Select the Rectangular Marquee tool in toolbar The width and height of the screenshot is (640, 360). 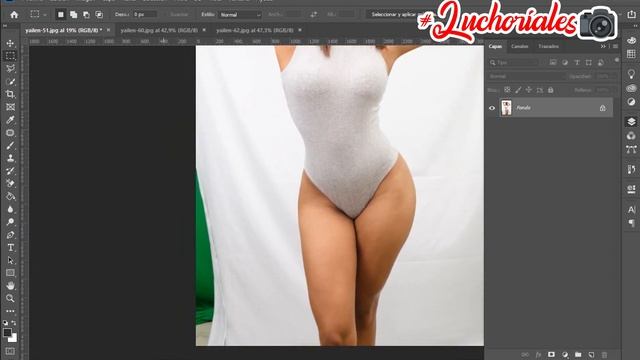[10, 56]
